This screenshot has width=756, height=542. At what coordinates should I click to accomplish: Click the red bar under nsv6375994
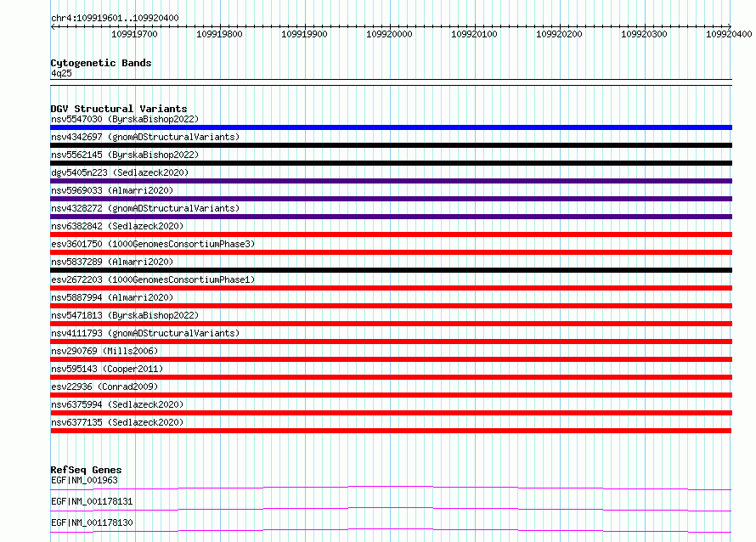[391, 413]
